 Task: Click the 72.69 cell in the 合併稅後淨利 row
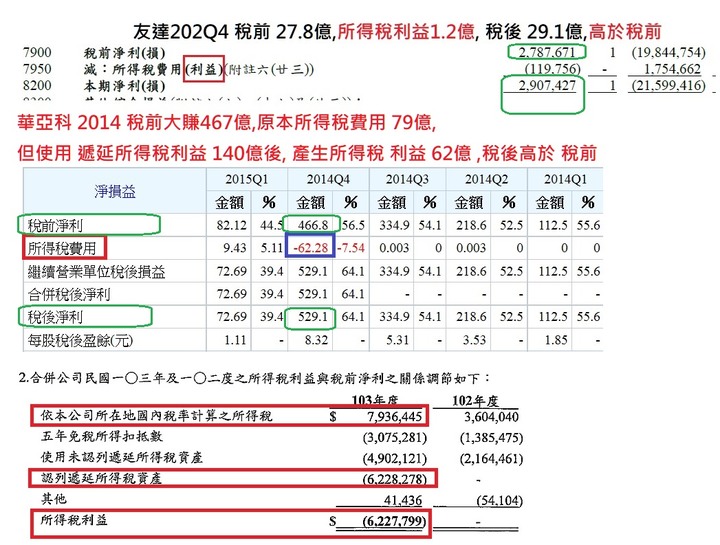232,294
